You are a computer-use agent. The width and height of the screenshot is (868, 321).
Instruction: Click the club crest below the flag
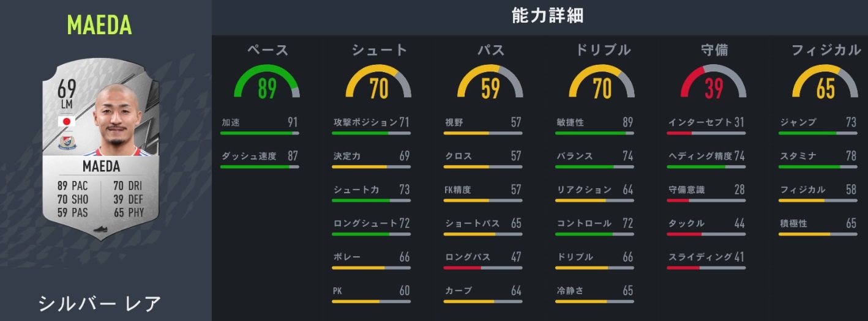pyautogui.click(x=65, y=142)
